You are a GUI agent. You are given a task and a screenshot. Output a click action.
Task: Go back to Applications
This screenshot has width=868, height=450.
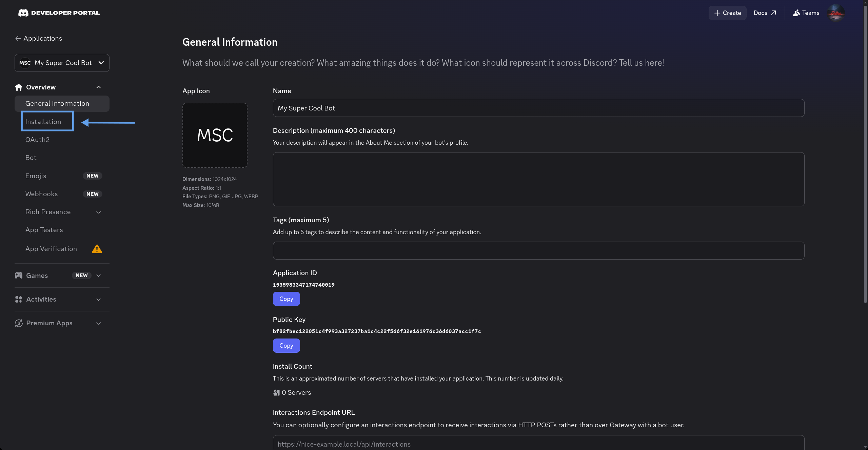(x=38, y=39)
